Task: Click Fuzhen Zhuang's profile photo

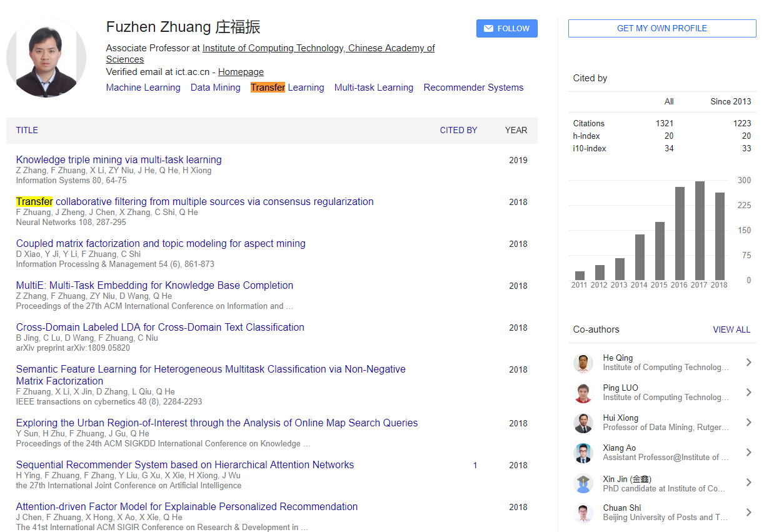Action: click(x=46, y=58)
